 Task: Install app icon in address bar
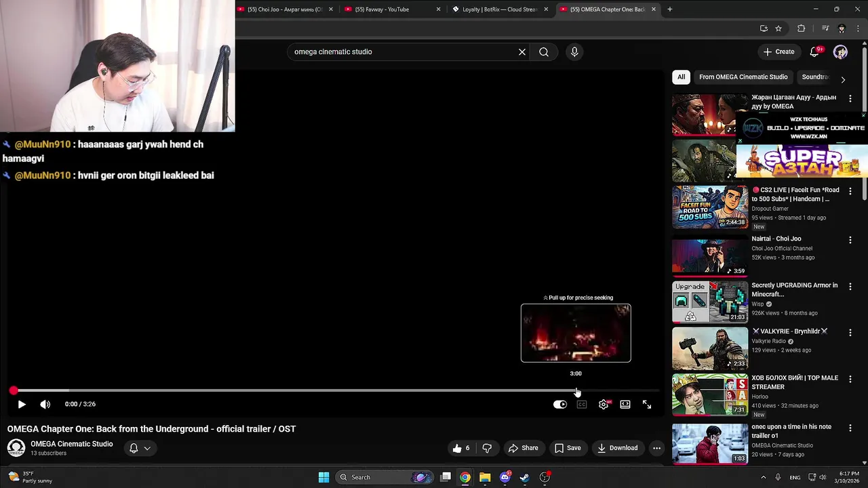(x=764, y=28)
